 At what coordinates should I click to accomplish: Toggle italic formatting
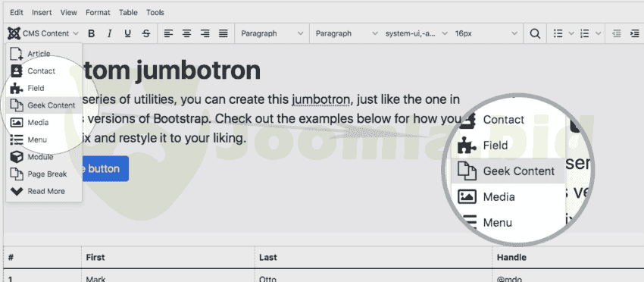pyautogui.click(x=110, y=33)
